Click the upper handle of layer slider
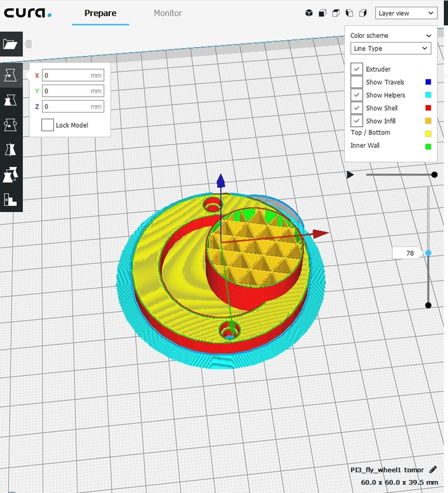Viewport: 448px width, 493px height. (428, 253)
